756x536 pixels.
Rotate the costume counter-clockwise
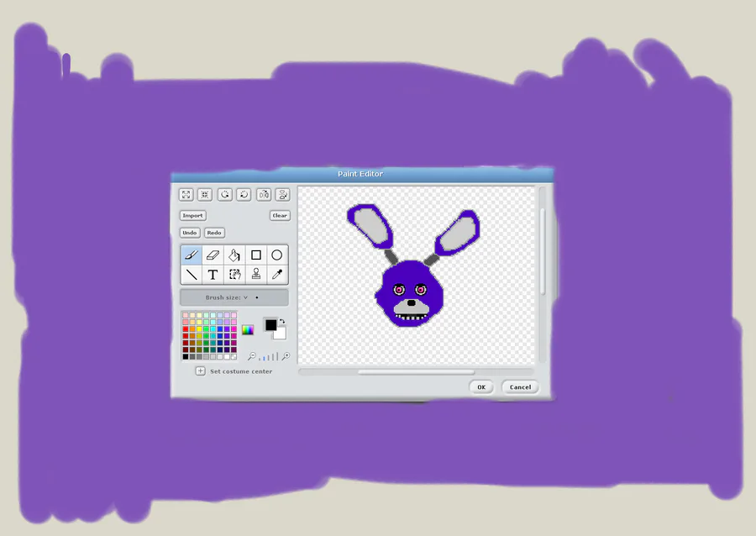point(224,194)
